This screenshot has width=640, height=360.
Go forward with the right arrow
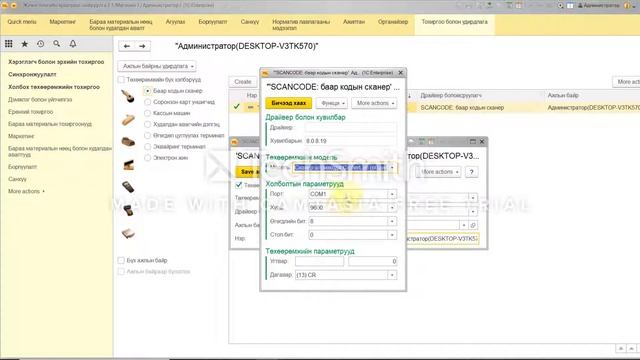(142, 46)
